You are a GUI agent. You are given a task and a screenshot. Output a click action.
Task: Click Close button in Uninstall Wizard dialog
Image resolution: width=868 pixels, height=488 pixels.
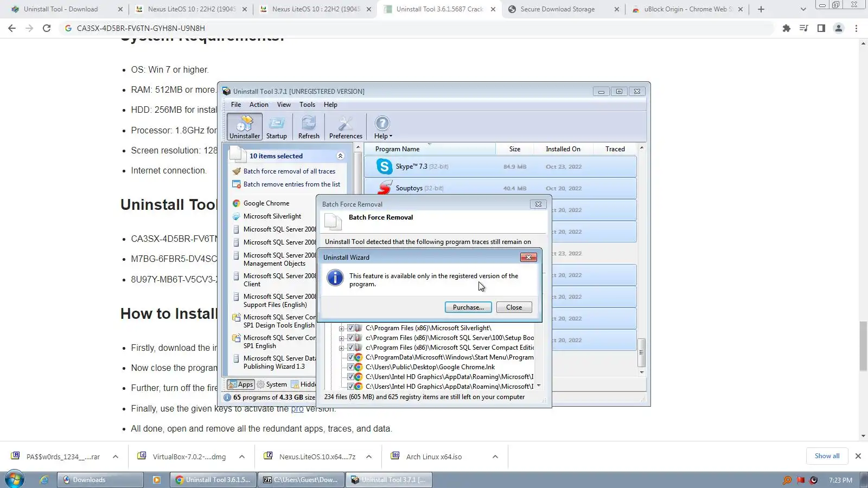(x=514, y=307)
